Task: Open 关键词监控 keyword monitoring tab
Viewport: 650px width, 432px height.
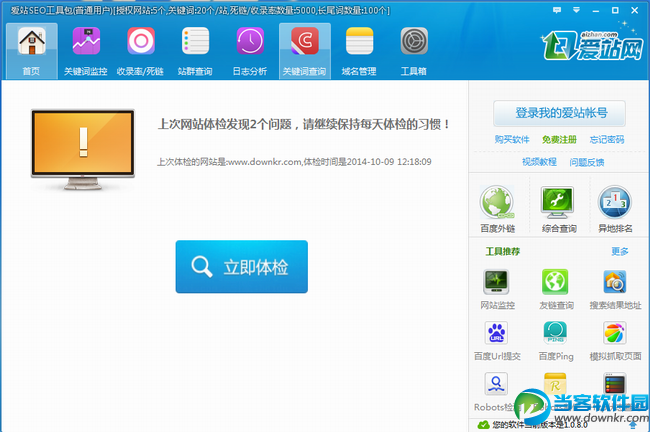Action: tap(86, 51)
